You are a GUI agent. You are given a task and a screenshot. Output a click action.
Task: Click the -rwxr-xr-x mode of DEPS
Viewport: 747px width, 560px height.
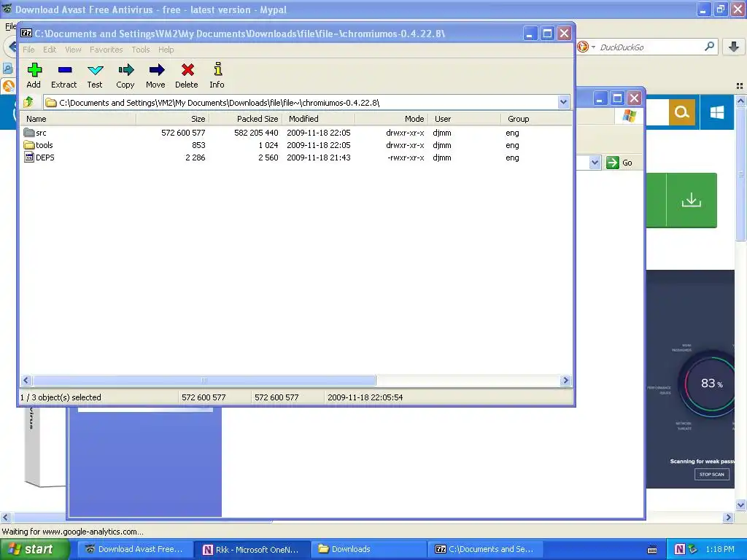[406, 157]
